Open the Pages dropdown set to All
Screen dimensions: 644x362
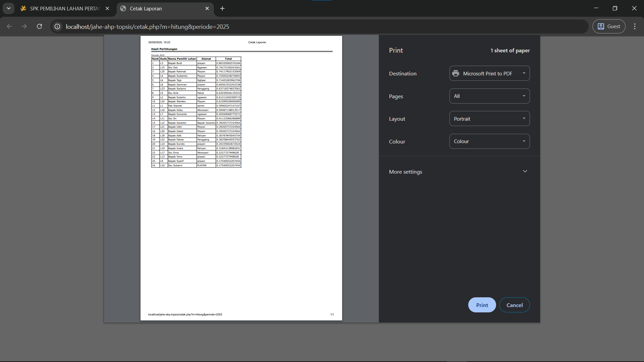pyautogui.click(x=489, y=96)
